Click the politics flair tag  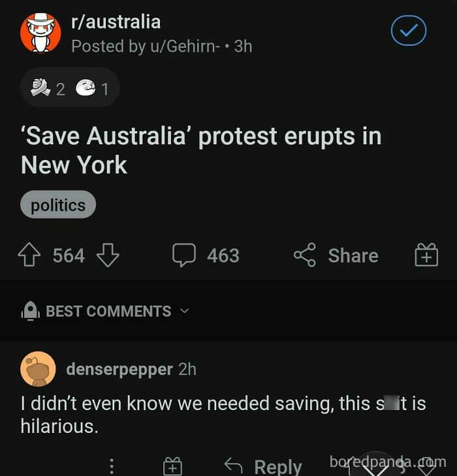pyautogui.click(x=58, y=206)
